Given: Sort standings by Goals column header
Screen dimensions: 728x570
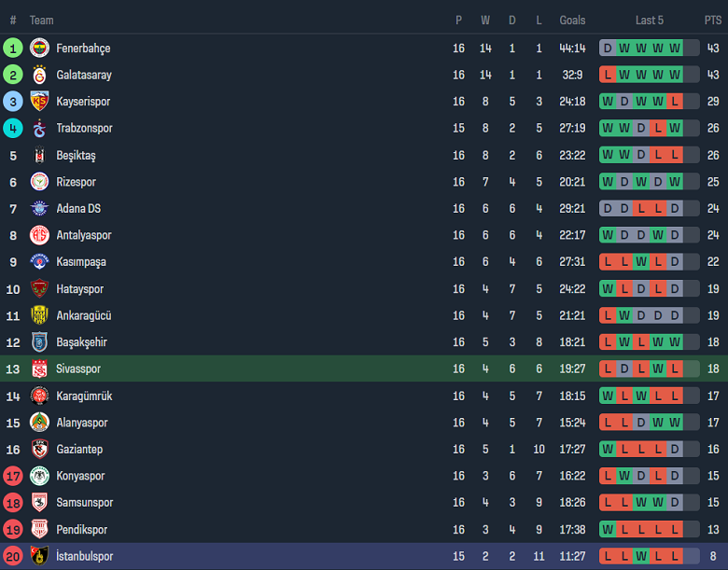Looking at the screenshot, I should pyautogui.click(x=572, y=21).
